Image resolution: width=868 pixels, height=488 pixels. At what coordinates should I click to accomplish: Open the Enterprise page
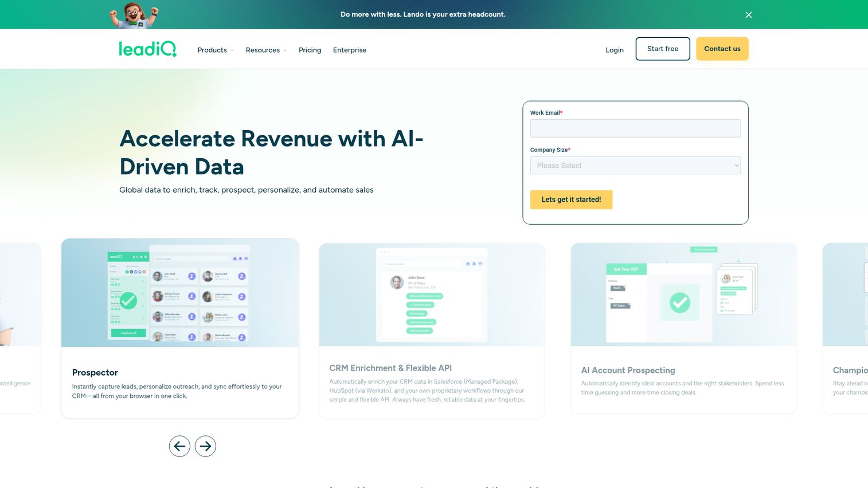pyautogui.click(x=350, y=50)
